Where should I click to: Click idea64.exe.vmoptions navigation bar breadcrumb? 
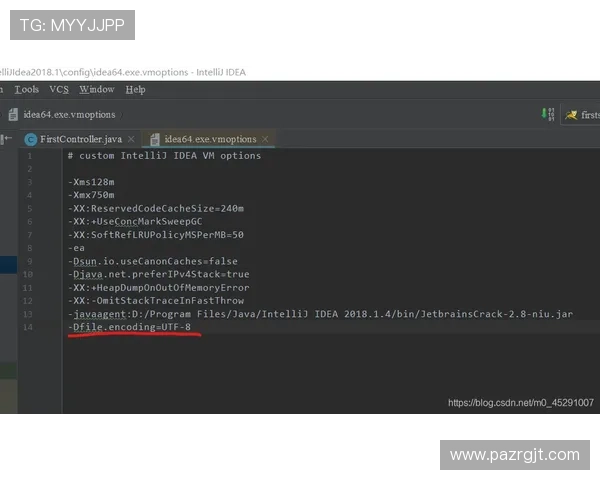69,114
